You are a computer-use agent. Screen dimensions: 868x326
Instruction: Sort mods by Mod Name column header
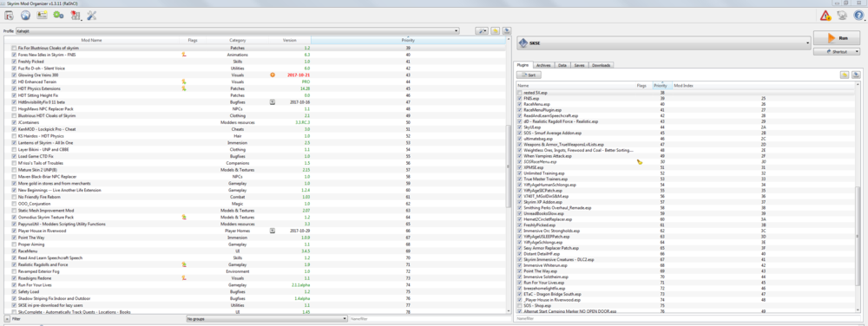pyautogui.click(x=91, y=41)
